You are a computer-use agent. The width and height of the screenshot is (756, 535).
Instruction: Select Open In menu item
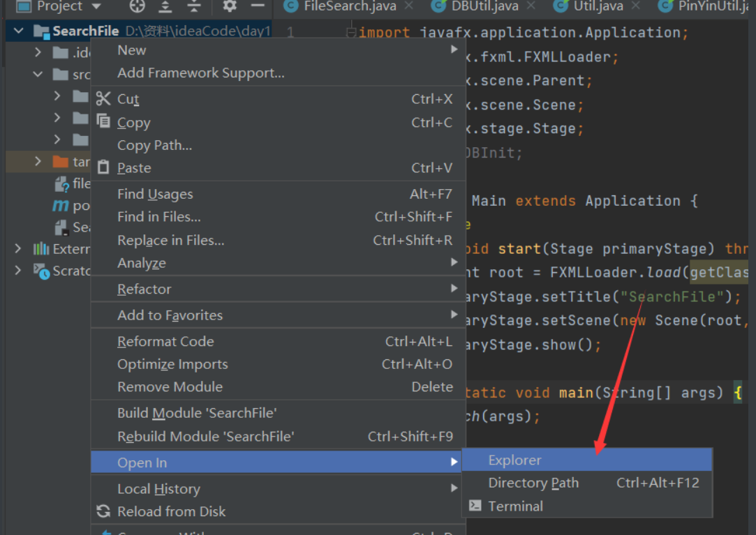pyautogui.click(x=276, y=462)
